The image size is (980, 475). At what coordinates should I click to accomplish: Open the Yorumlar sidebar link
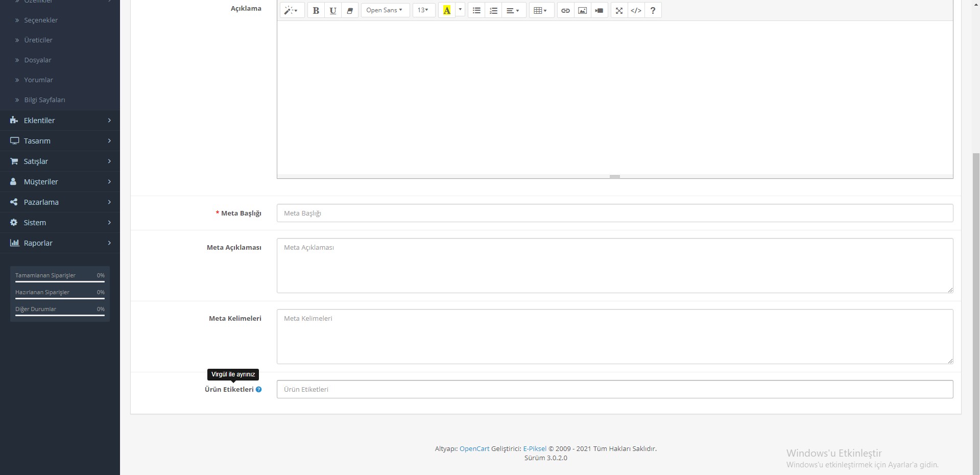click(x=38, y=80)
